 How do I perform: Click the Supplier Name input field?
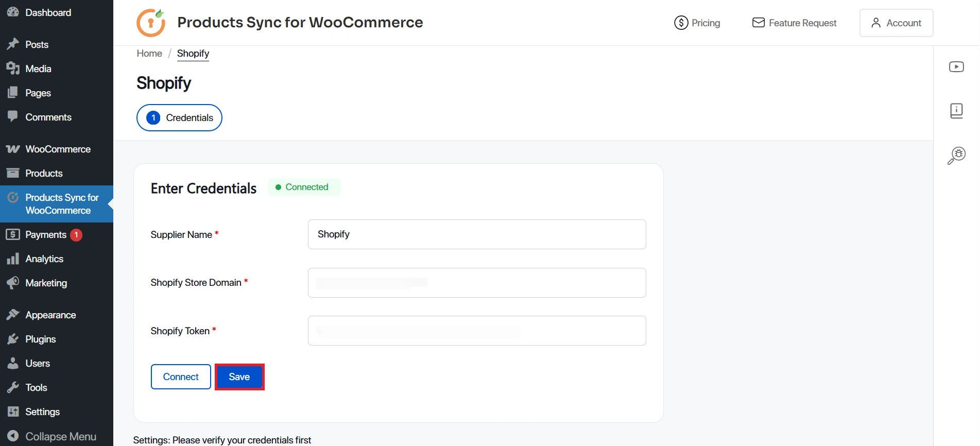click(x=477, y=234)
